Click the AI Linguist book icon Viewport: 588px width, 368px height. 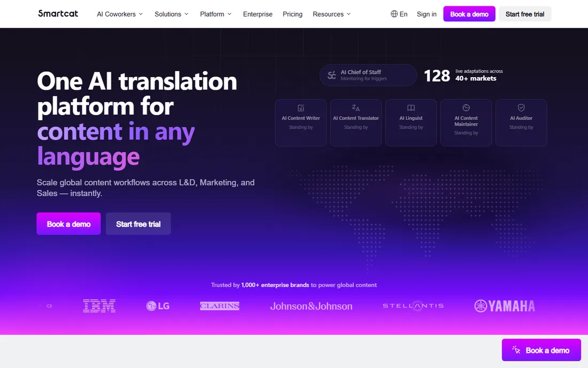[411, 108]
